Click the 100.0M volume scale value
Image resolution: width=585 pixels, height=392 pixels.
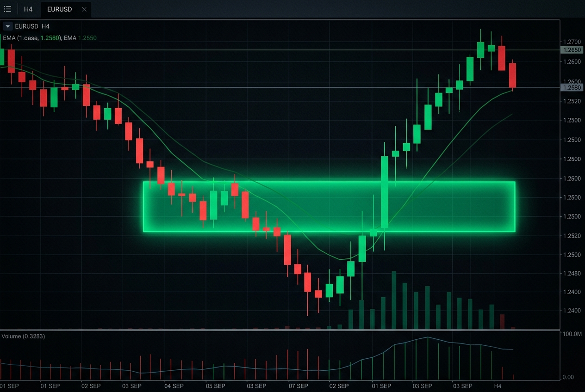572,334
